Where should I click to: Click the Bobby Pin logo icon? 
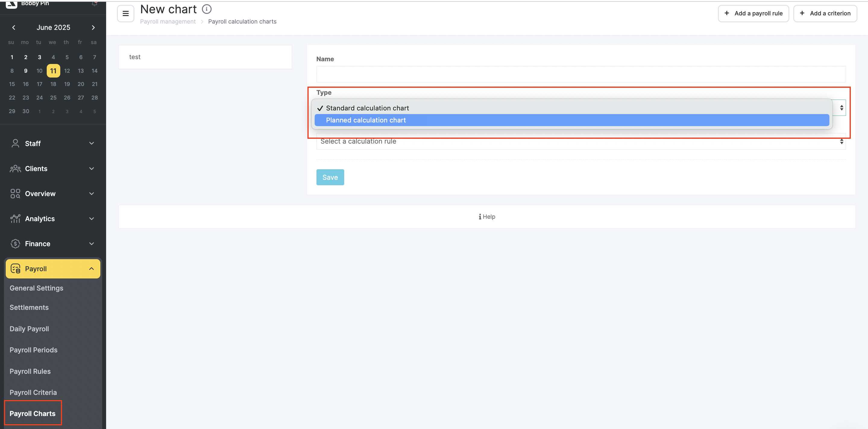tap(11, 4)
